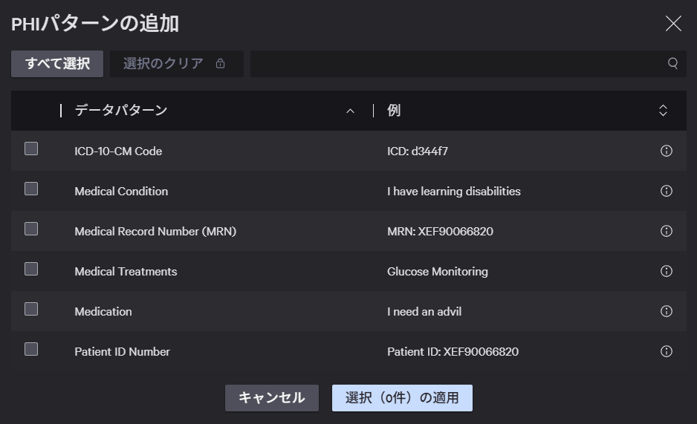Toggle the Medication checkbox

31,308
